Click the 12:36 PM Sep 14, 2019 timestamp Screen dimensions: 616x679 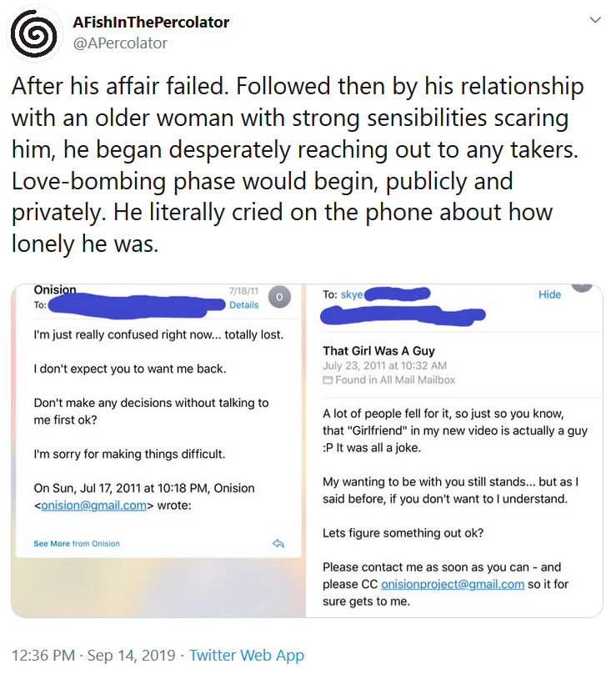pos(93,655)
